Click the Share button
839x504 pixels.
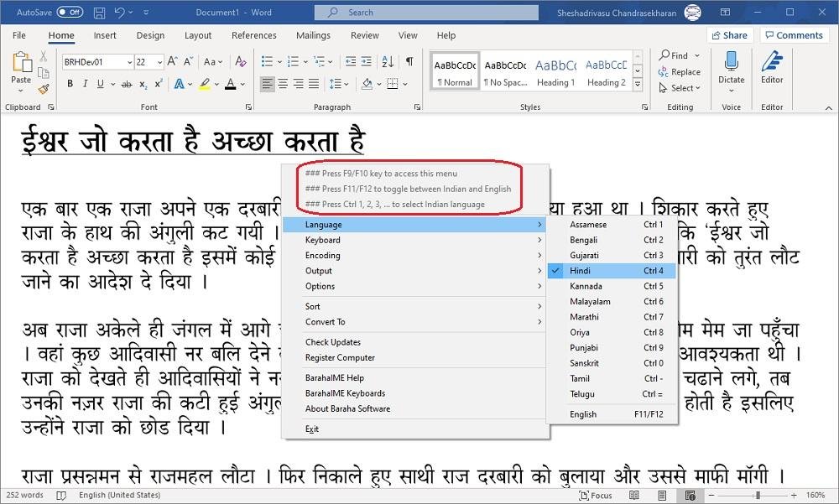coord(728,35)
